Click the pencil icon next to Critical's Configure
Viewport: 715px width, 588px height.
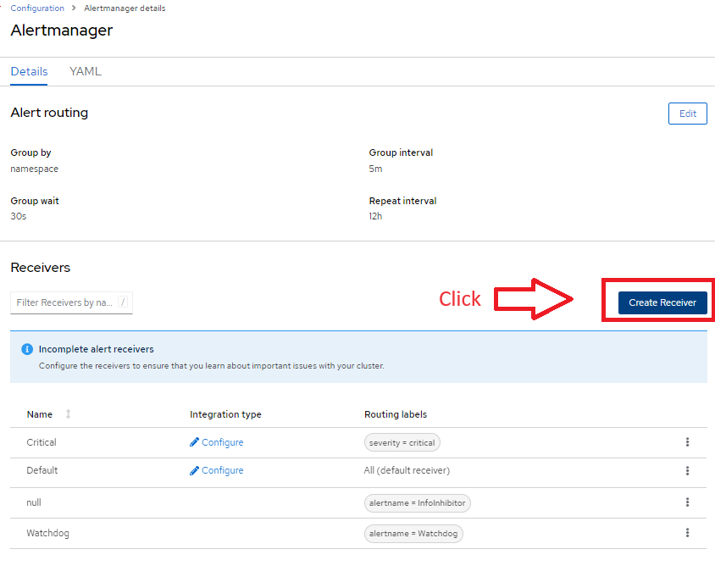(x=196, y=442)
